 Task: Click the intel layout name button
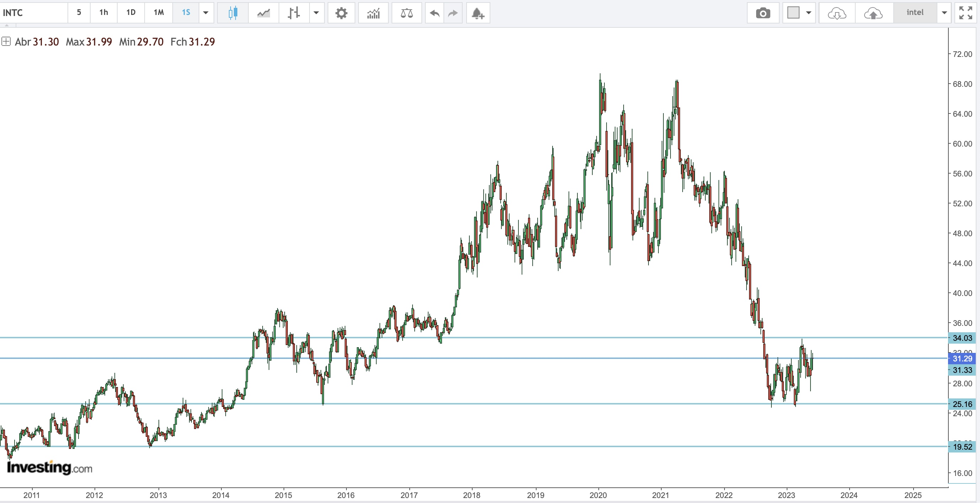(x=915, y=12)
